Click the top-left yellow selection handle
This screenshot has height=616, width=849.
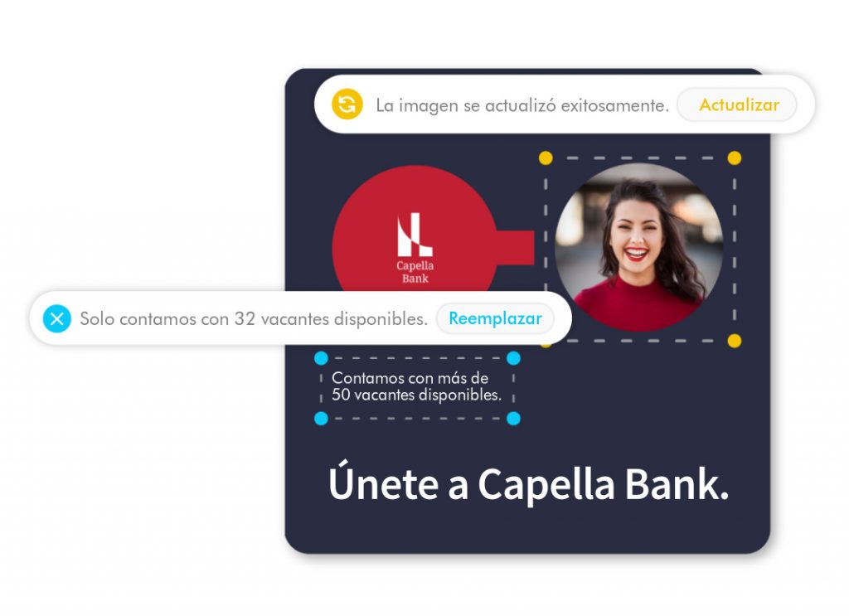tap(546, 158)
